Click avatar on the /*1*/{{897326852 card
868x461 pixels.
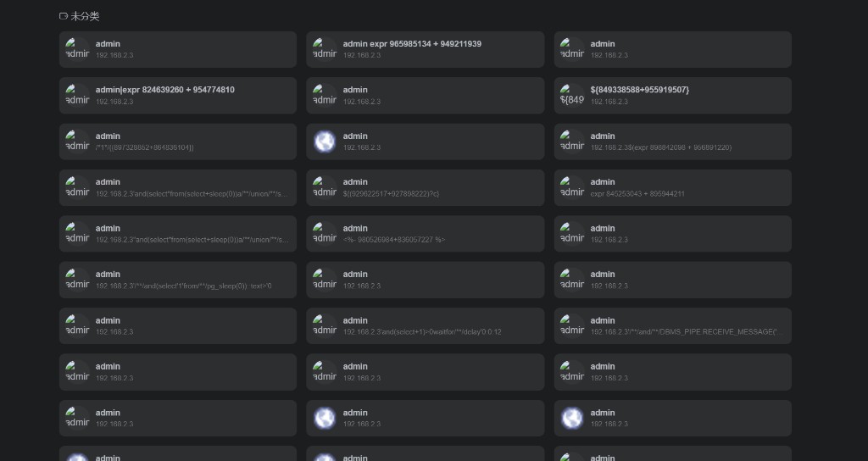[x=77, y=142]
